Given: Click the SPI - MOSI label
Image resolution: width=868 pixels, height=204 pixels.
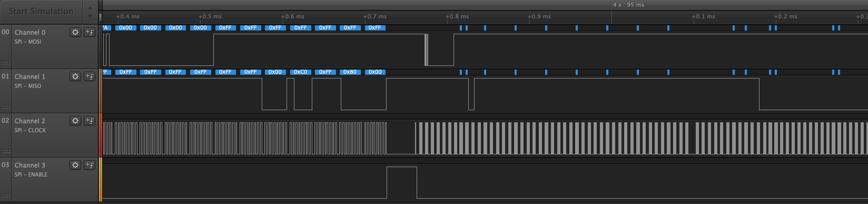Looking at the screenshot, I should point(28,42).
